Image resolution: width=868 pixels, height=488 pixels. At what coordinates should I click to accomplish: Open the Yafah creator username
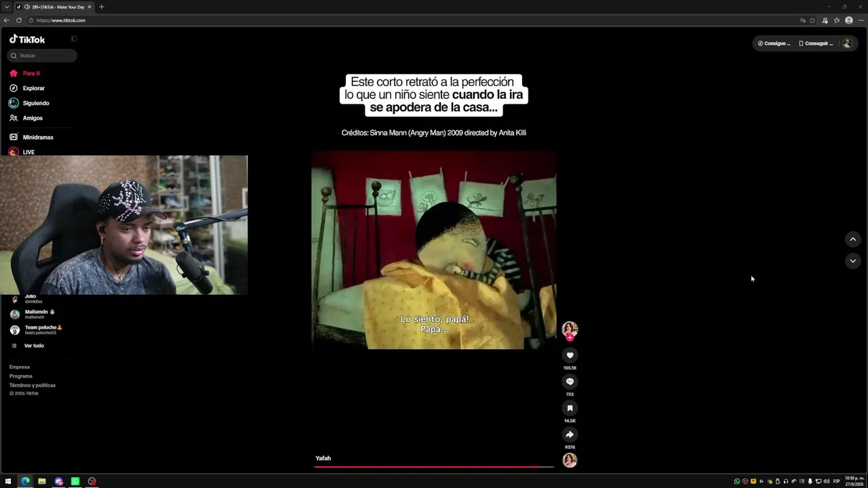pos(323,458)
